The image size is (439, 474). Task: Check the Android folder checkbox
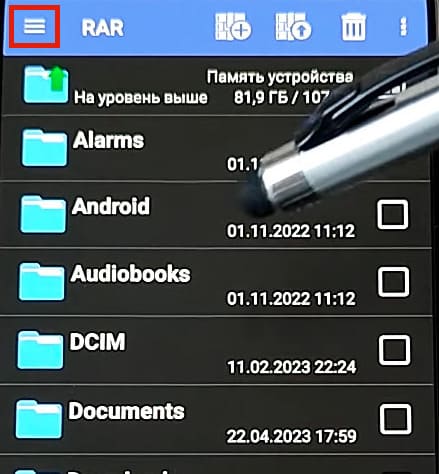pos(392,215)
